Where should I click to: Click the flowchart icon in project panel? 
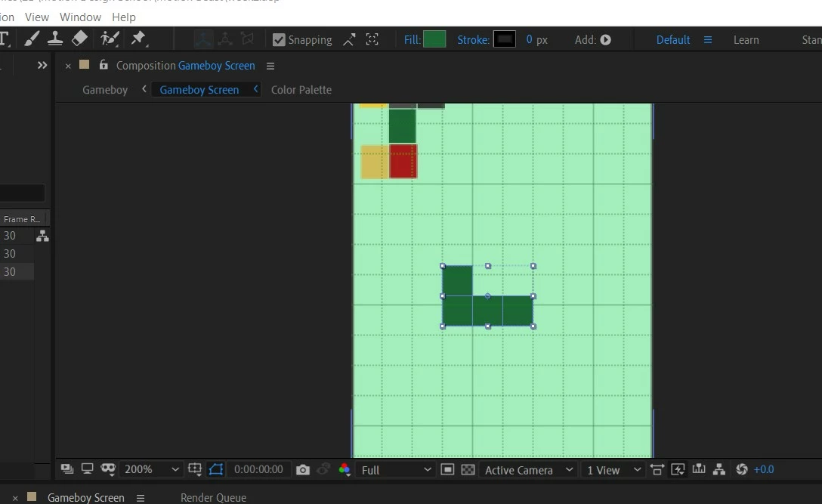point(42,236)
